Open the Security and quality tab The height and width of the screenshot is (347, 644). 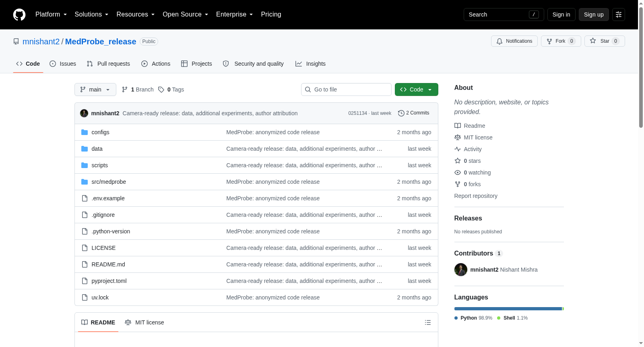[x=253, y=64]
